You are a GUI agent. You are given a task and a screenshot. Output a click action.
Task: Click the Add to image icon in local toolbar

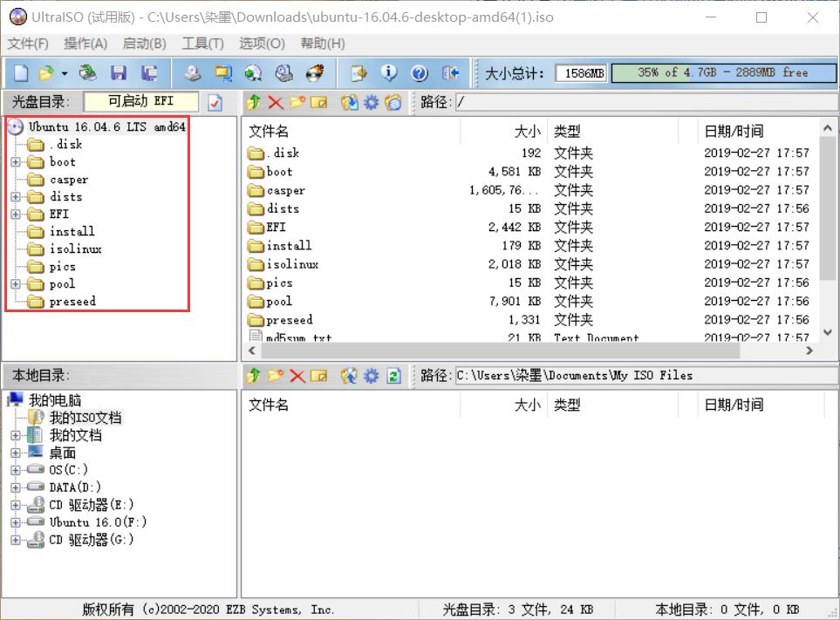pyautogui.click(x=349, y=376)
